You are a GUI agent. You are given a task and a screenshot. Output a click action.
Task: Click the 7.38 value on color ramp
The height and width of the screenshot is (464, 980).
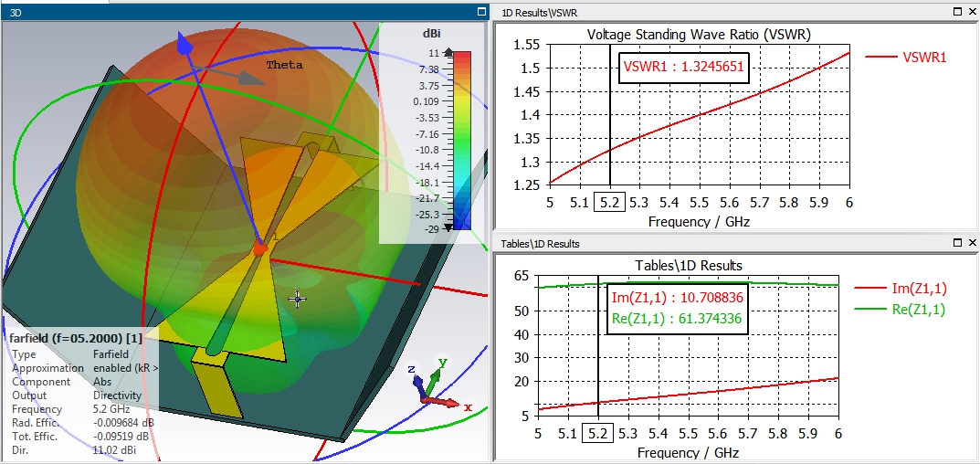tap(430, 69)
